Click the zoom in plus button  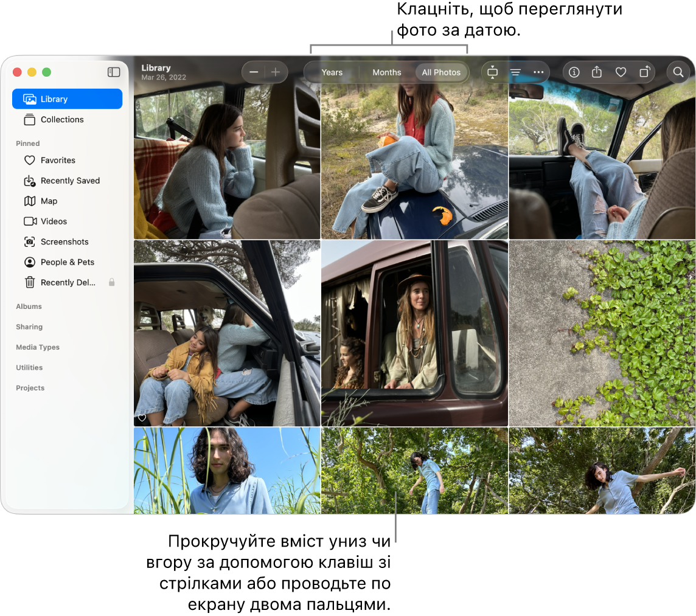[x=276, y=72]
